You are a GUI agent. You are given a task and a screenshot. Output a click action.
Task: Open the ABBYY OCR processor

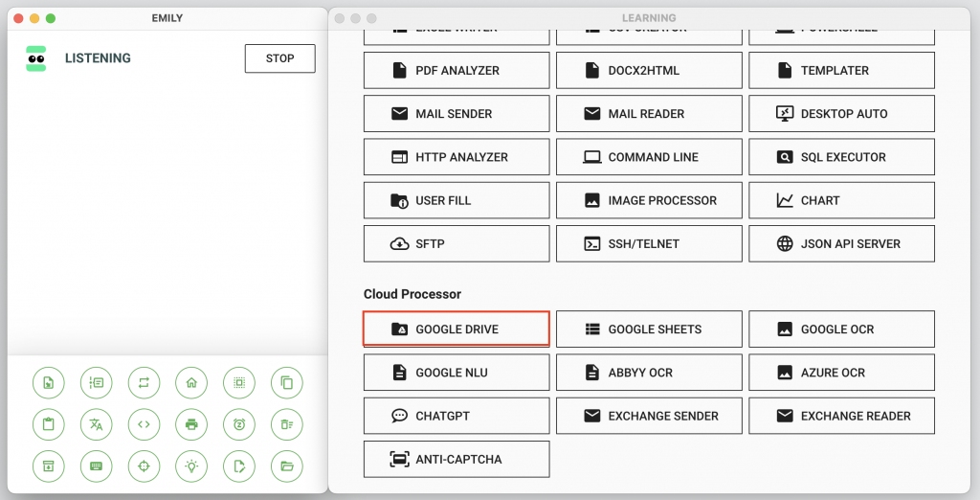649,373
